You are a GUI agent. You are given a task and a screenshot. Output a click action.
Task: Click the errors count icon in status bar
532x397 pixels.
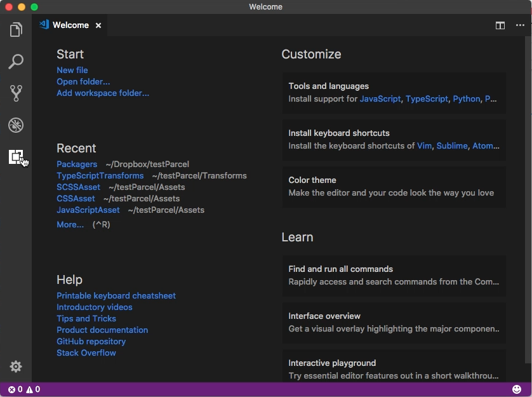[15, 389]
